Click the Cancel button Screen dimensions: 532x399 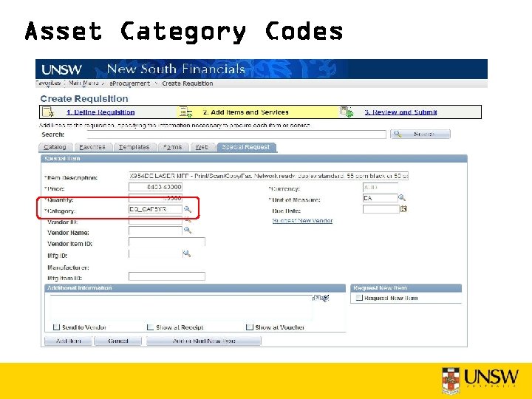click(x=117, y=341)
